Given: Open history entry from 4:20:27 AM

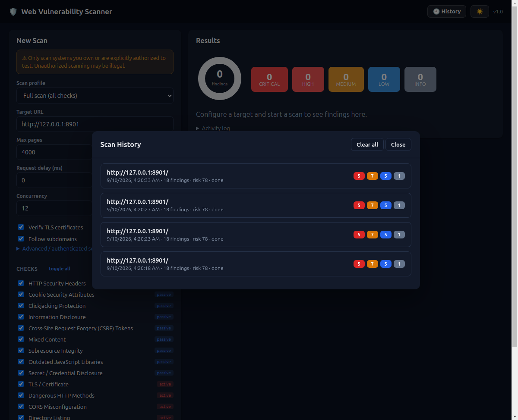Looking at the screenshot, I should pyautogui.click(x=256, y=205).
